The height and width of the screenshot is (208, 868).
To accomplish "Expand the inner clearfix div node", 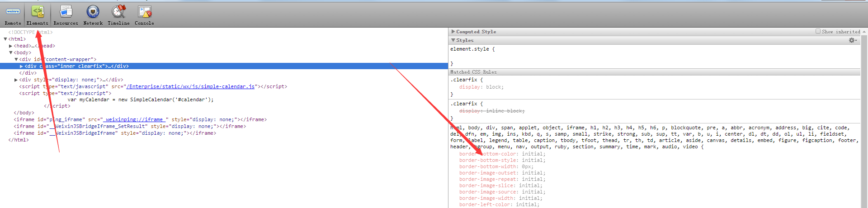I will point(21,66).
